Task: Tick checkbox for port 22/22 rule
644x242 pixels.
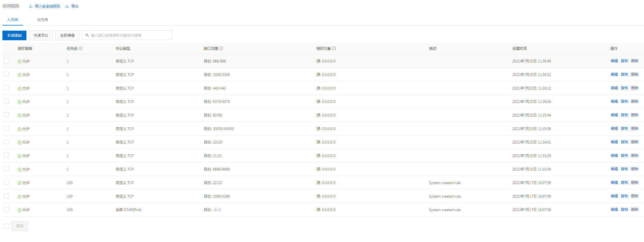Action: [x=7, y=182]
